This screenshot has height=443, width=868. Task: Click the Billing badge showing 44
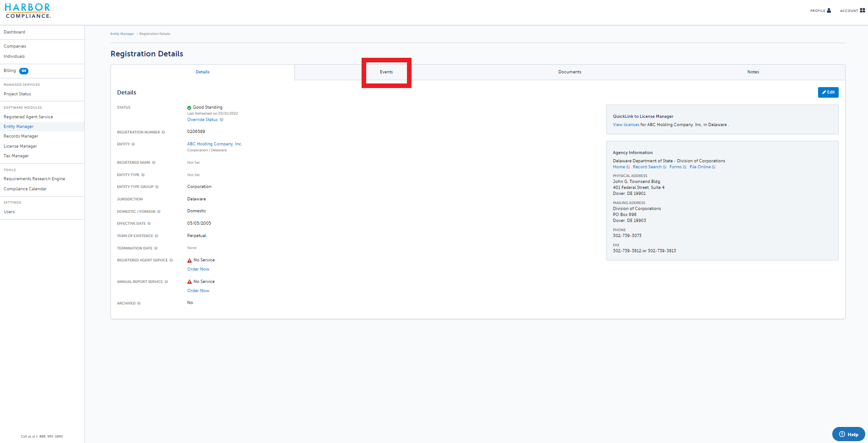click(x=24, y=71)
